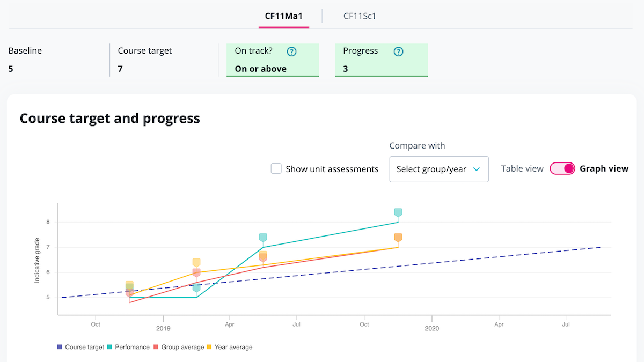Screen dimensions: 644x362
Task: Switch to Table view
Action: pos(522,168)
